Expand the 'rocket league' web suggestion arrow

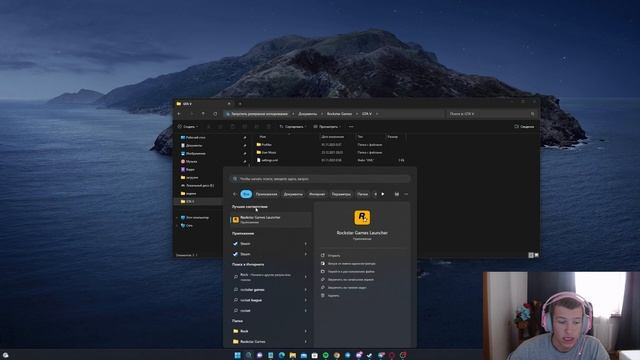pyautogui.click(x=306, y=300)
